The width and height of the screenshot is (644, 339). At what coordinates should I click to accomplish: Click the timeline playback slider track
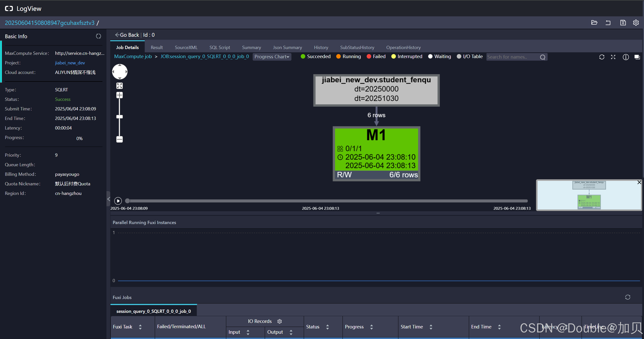(x=327, y=201)
